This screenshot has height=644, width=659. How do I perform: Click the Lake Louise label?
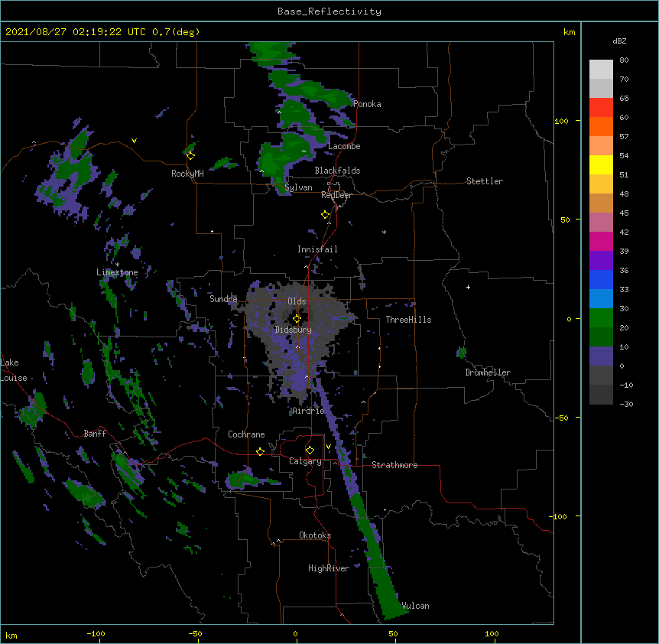pyautogui.click(x=12, y=370)
